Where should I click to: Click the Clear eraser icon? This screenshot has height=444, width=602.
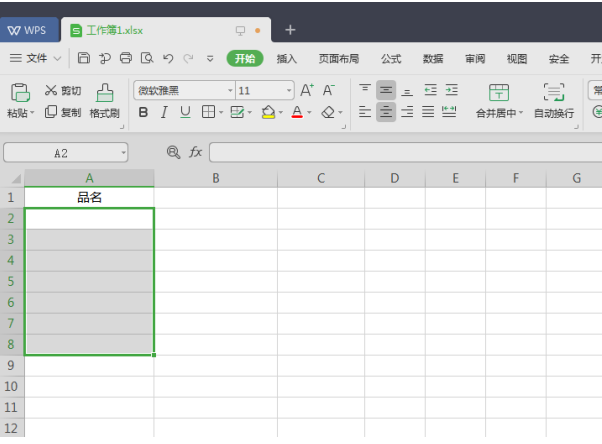pos(328,113)
